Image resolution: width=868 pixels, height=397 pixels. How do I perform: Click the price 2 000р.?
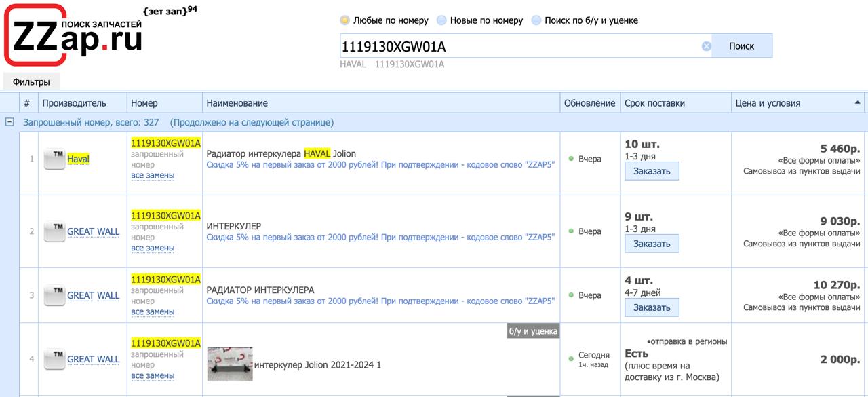pyautogui.click(x=840, y=360)
